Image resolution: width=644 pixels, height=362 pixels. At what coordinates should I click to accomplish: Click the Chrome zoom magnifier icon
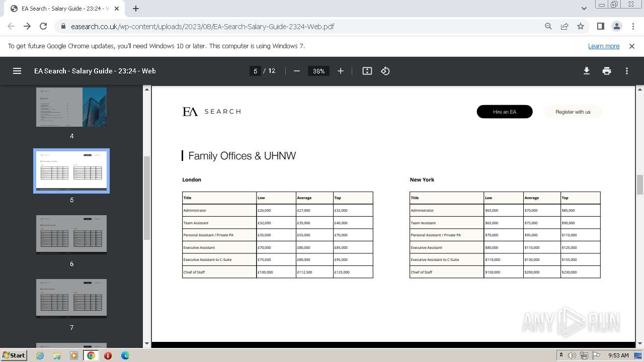tap(548, 26)
